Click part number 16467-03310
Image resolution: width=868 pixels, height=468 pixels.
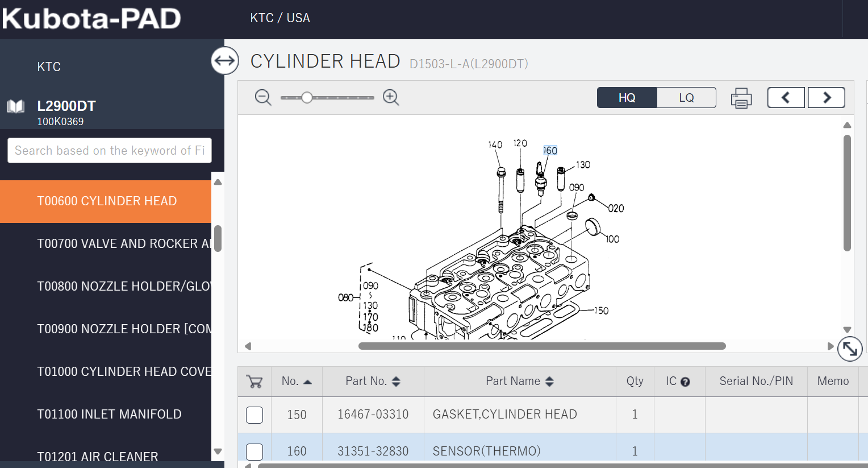click(x=373, y=415)
